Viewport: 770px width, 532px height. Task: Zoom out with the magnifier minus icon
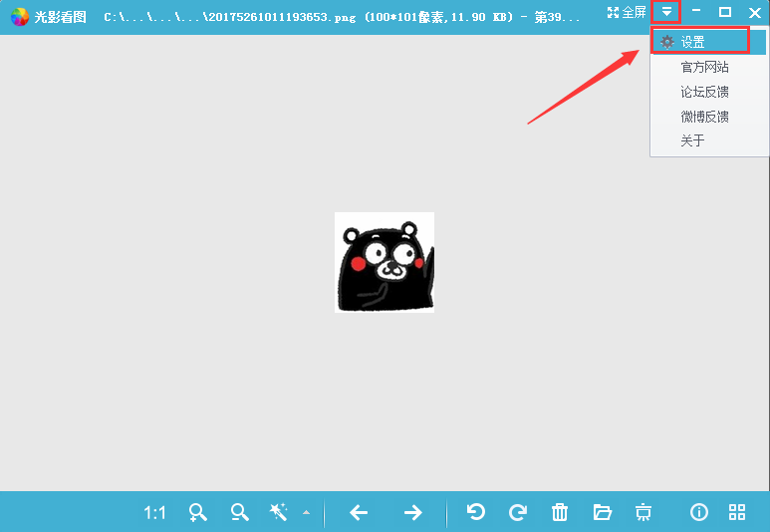tap(239, 513)
